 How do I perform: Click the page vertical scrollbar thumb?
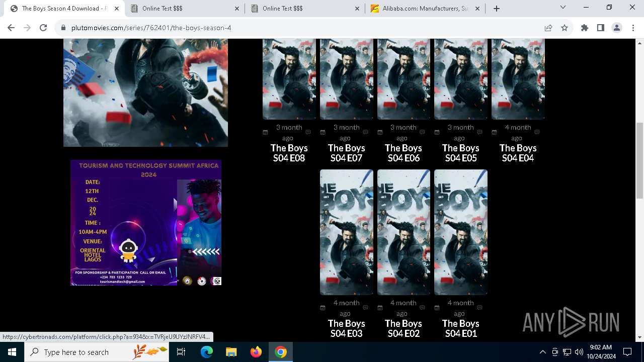click(639, 161)
